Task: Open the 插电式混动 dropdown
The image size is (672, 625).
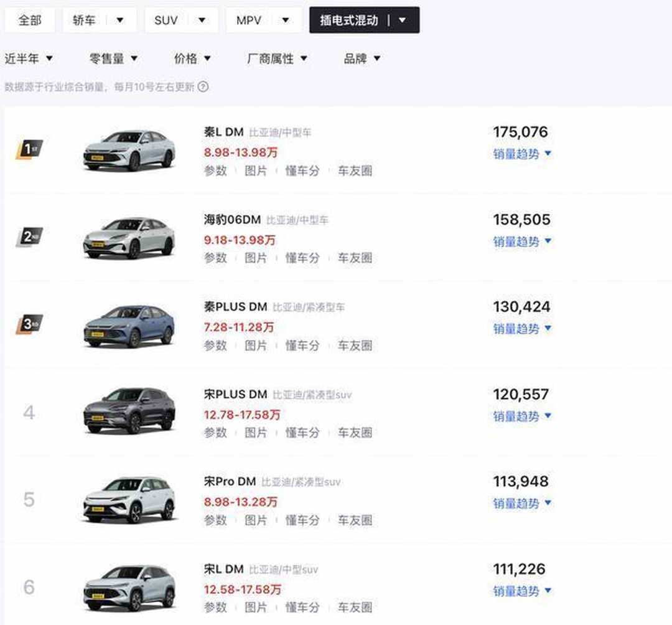Action: pyautogui.click(x=364, y=20)
